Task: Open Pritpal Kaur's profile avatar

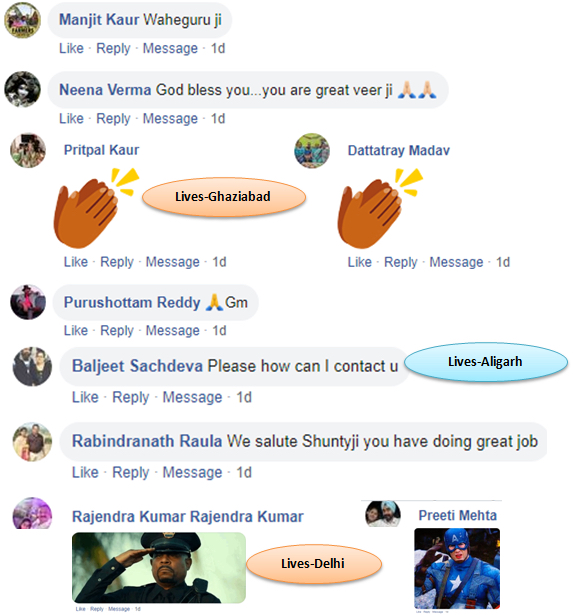Action: tap(28, 151)
